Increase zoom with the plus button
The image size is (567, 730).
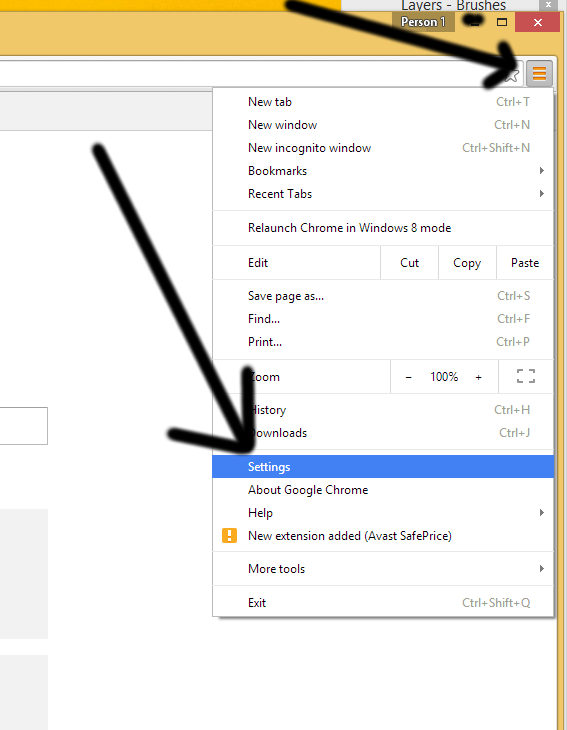point(479,377)
